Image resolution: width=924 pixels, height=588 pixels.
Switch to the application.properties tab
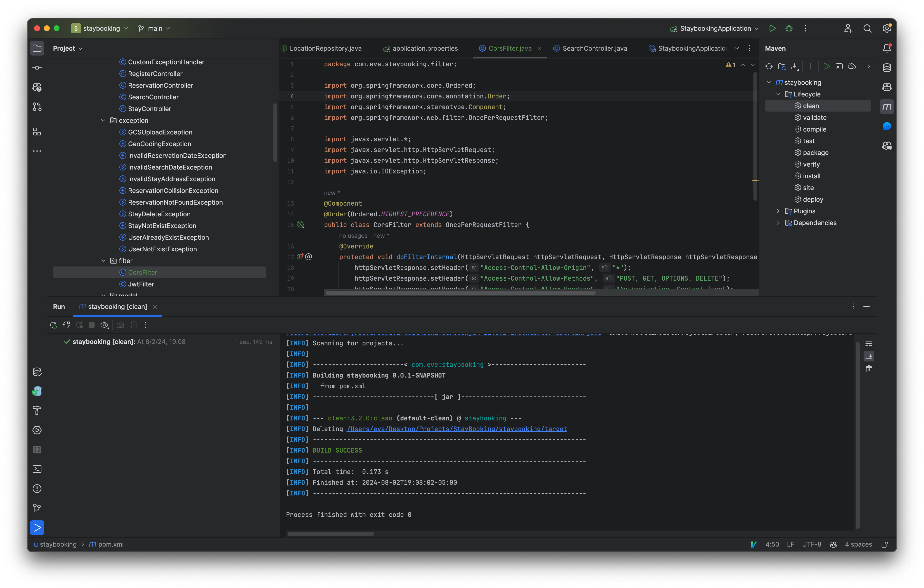[424, 48]
